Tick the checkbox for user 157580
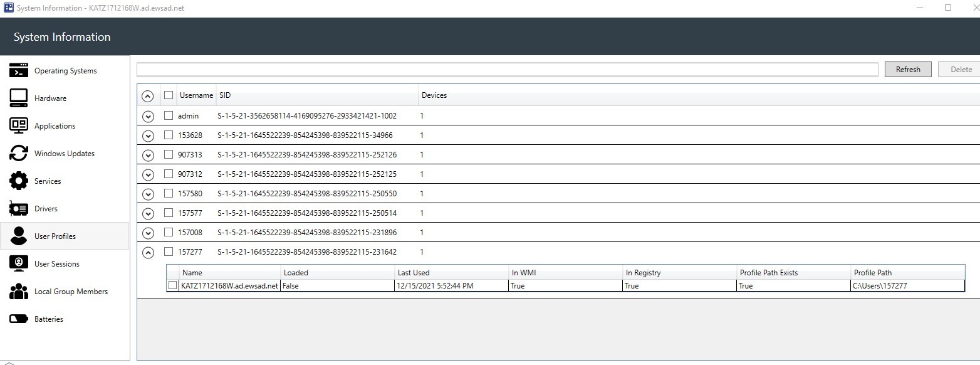The height and width of the screenshot is (365, 980). click(169, 193)
